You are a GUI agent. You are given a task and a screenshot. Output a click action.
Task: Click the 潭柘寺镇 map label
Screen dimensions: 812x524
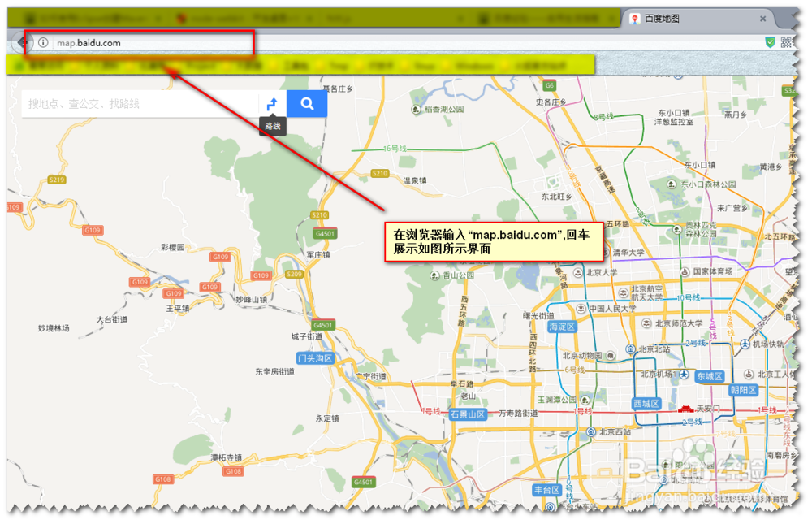click(227, 457)
